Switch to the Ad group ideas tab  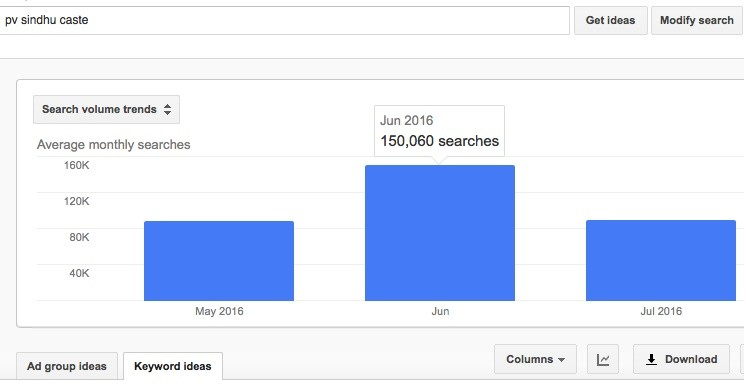tap(67, 366)
